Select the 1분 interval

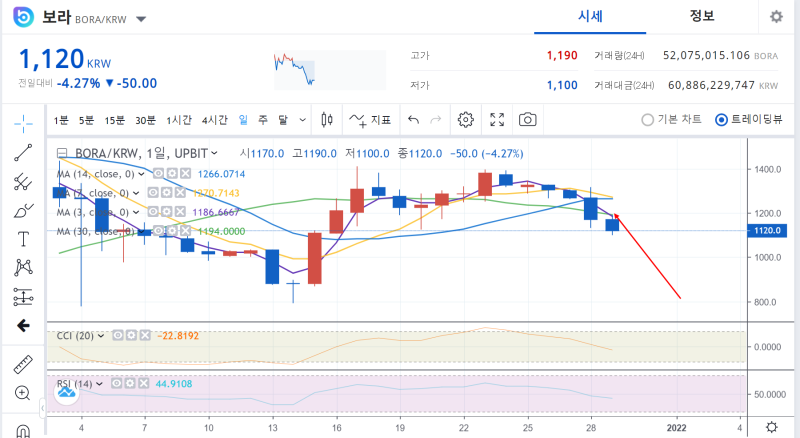[x=61, y=120]
